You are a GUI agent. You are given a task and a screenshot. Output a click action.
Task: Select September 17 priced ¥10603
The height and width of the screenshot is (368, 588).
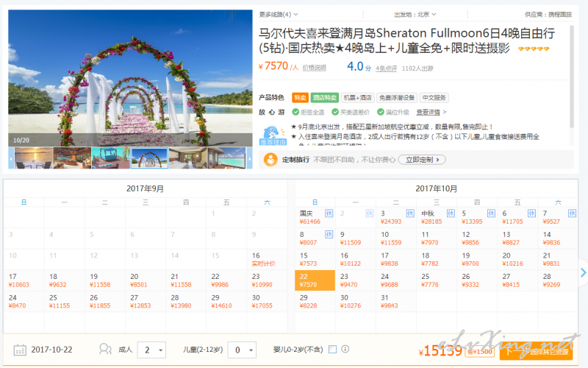pos(24,280)
